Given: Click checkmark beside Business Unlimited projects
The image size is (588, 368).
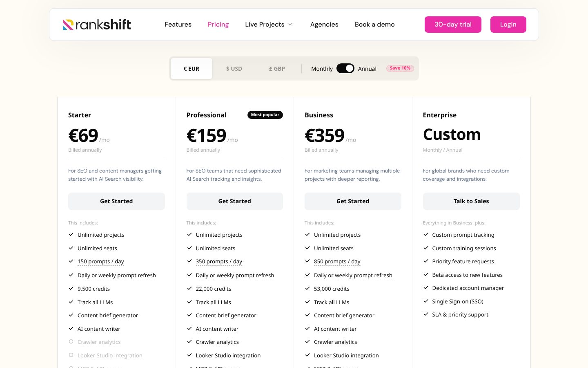Looking at the screenshot, I should click(x=307, y=234).
